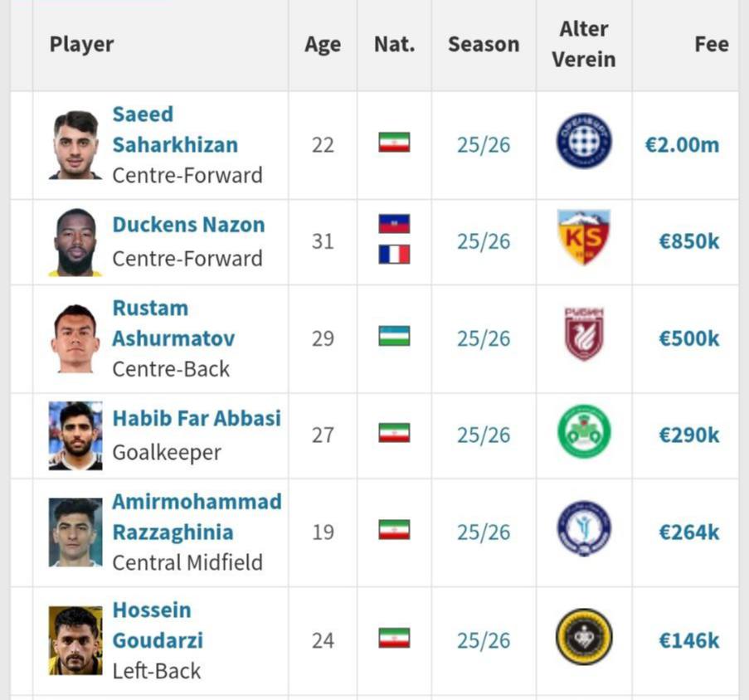Click the €2.00m transfer fee
Image resolution: width=749 pixels, height=700 pixels.
(682, 145)
